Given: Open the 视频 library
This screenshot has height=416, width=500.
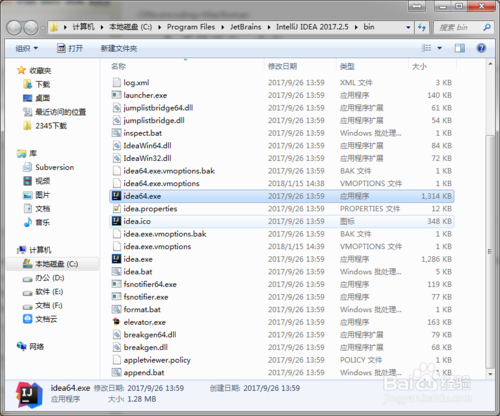Looking at the screenshot, I should pyautogui.click(x=36, y=181).
